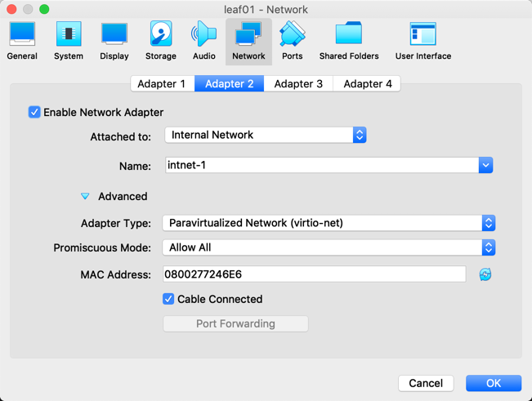
Task: Switch to the Adapter 3 tab
Action: (298, 83)
